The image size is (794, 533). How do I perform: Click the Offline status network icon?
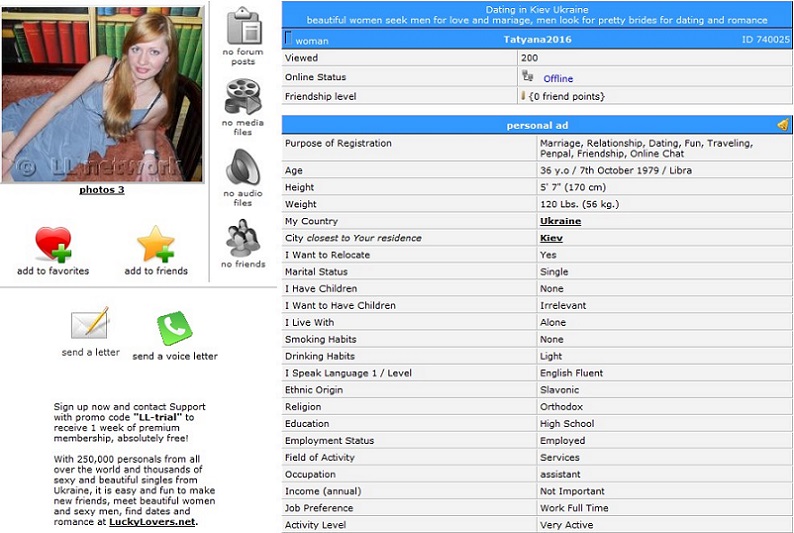point(528,76)
